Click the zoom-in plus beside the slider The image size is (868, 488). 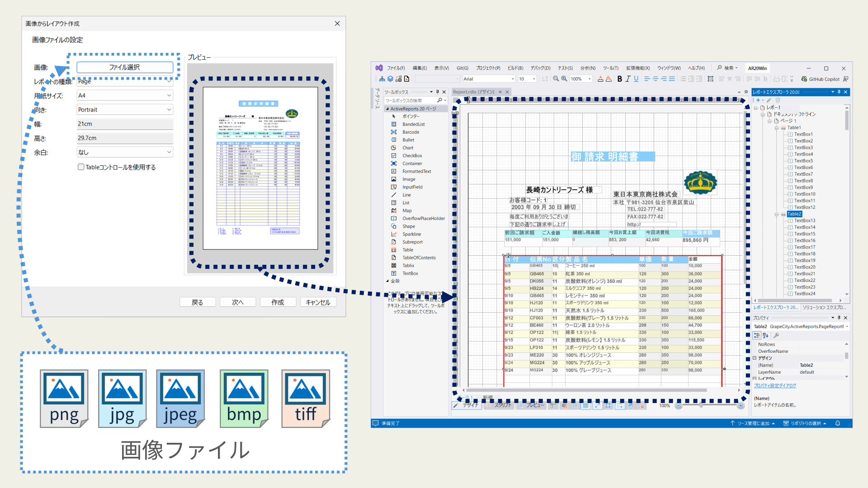(x=741, y=406)
